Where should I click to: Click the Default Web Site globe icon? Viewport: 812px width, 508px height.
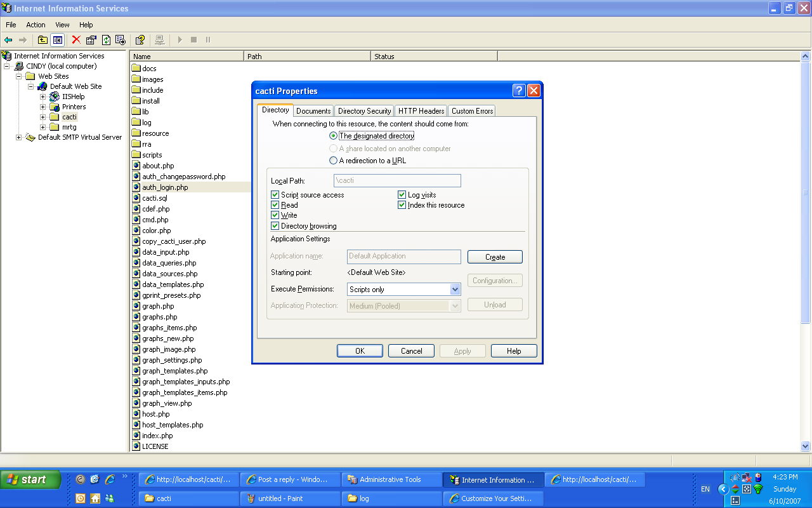tap(43, 86)
